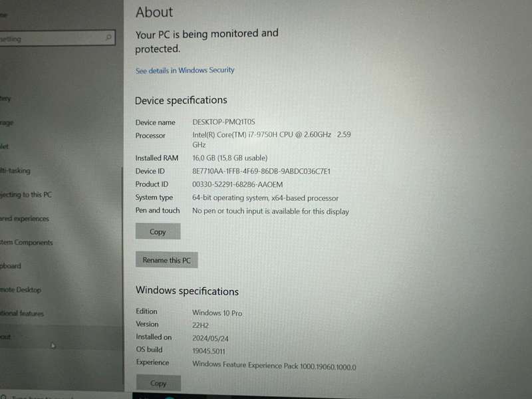This screenshot has height=399, width=532.
Task: Open the Multi-tasking settings page
Action: 15,170
